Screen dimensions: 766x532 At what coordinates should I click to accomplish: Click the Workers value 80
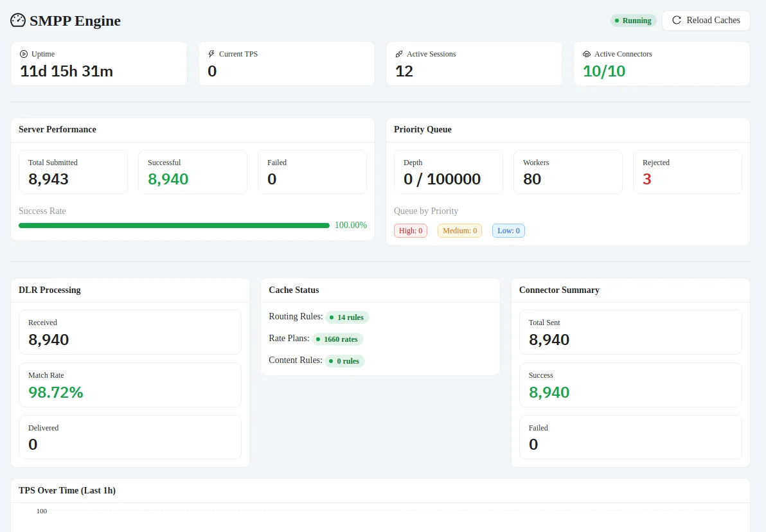pyautogui.click(x=532, y=179)
